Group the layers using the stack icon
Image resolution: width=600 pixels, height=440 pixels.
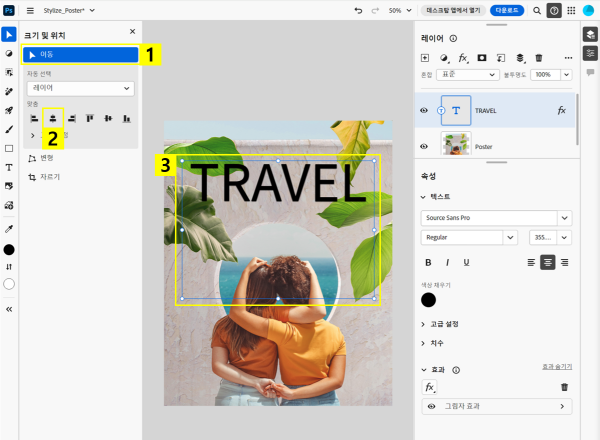[520, 58]
